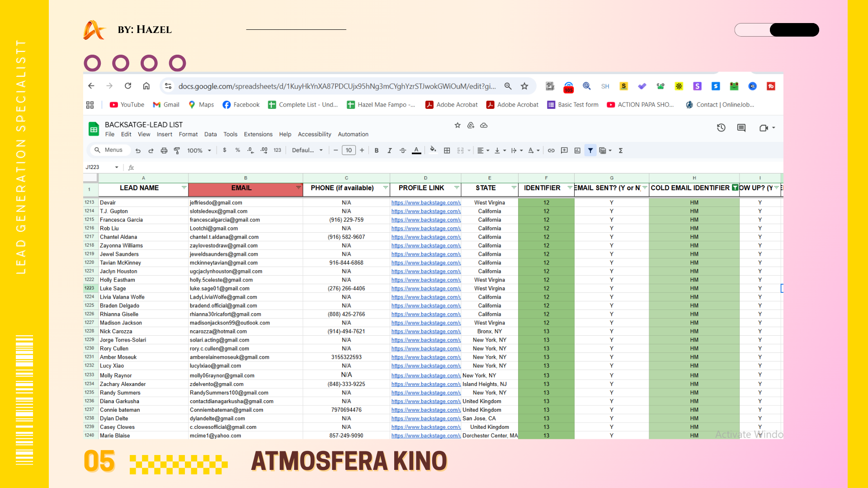Apply bold formatting from the toolbar
The image size is (868, 488).
pos(377,150)
